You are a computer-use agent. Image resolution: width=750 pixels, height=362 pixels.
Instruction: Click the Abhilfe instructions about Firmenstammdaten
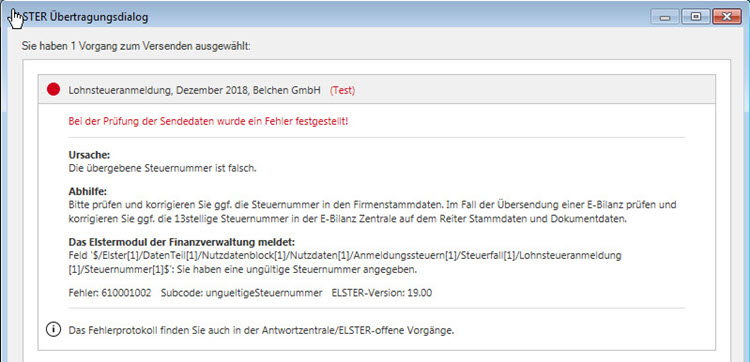373,211
